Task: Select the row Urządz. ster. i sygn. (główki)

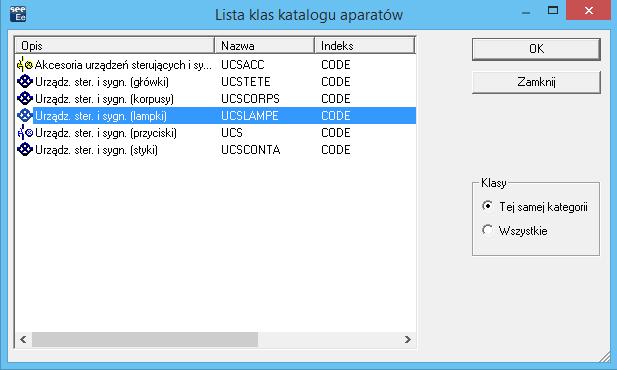Action: [x=216, y=82]
